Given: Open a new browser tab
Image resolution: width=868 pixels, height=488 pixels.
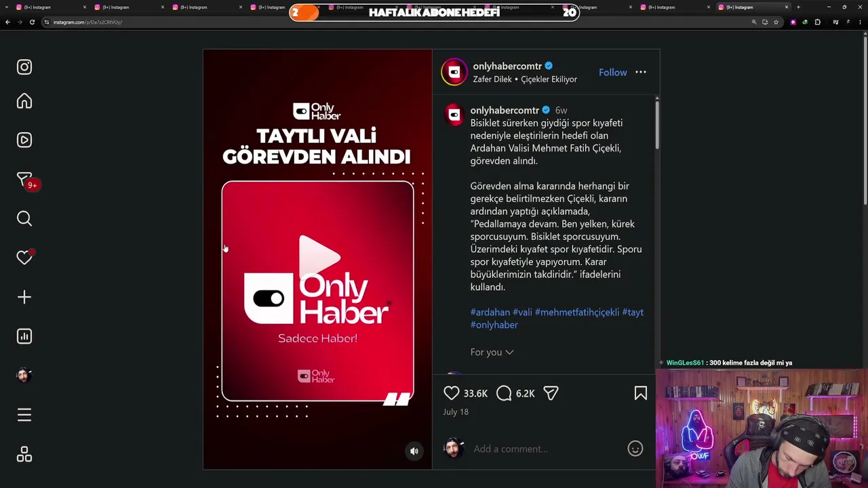Looking at the screenshot, I should [798, 7].
